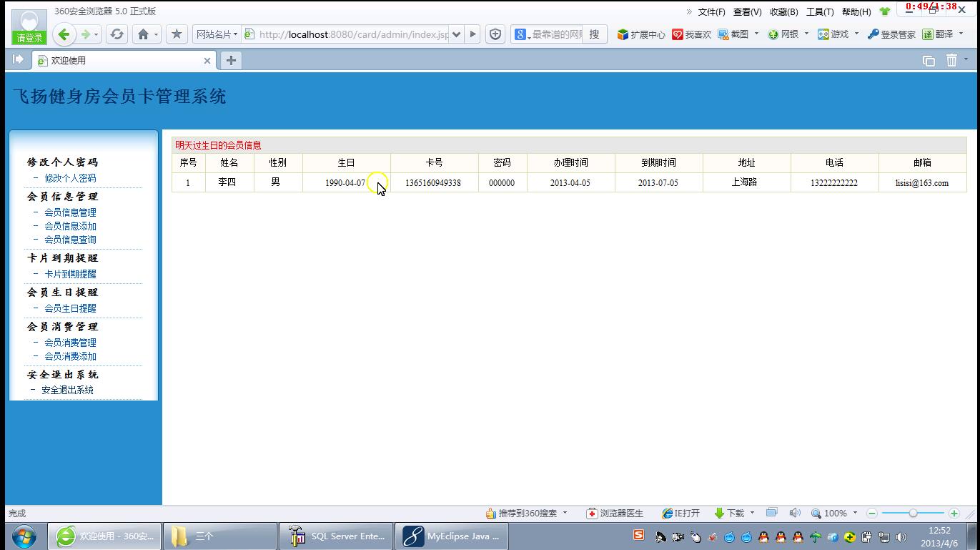Expand 翻译 dropdown arrow
Viewport: 980px width, 550px height.
pos(961,34)
